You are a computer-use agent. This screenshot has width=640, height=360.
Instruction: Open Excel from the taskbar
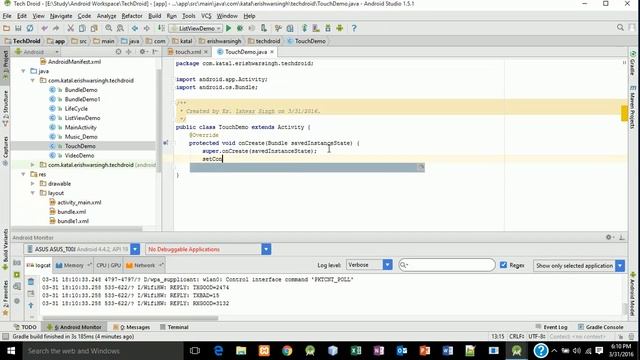356,351
